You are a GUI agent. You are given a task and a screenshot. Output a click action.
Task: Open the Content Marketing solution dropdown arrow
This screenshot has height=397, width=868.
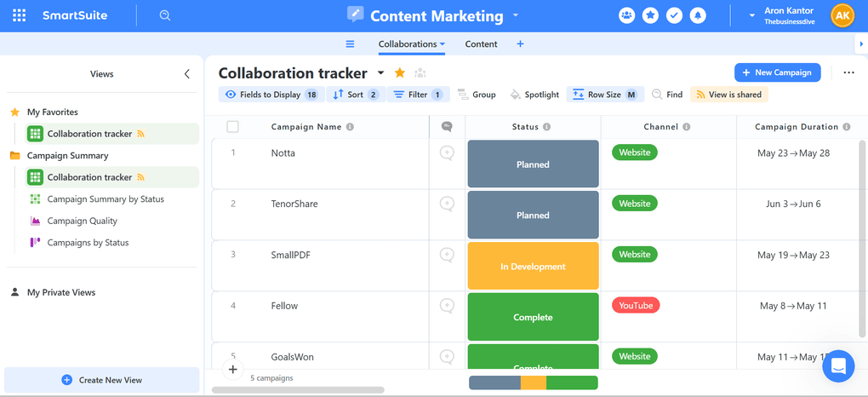click(516, 15)
